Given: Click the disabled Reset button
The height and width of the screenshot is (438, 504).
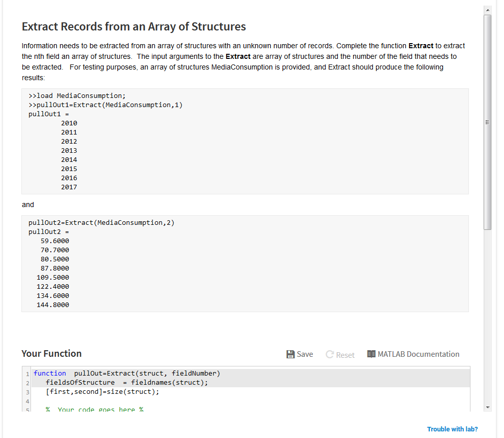Looking at the screenshot, I should [340, 354].
